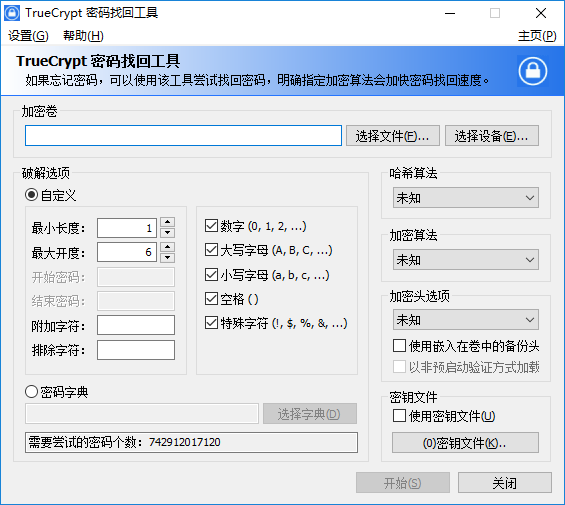Click the 选择设备(E)... button

click(492, 136)
